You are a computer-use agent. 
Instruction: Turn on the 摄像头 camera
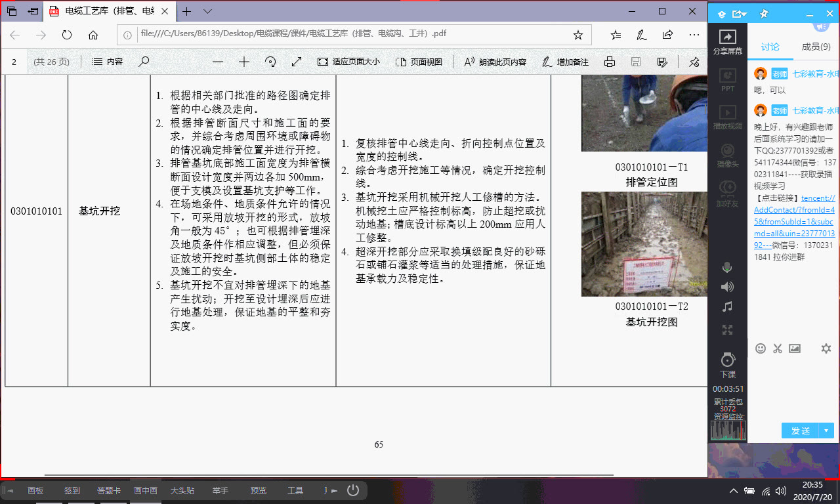tap(727, 155)
